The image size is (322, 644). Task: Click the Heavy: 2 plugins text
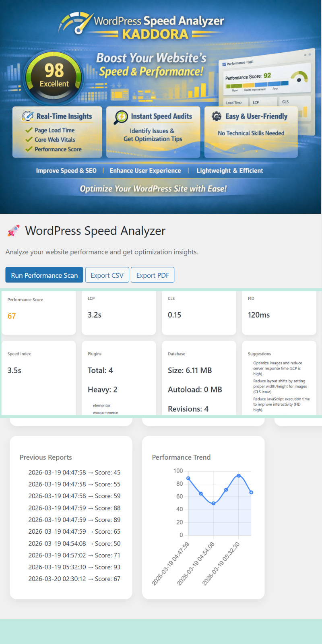103,390
